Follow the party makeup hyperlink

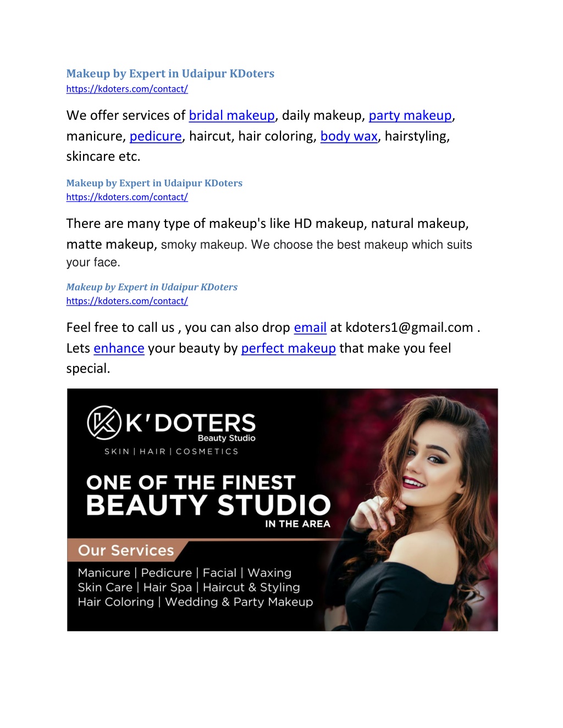pos(410,115)
